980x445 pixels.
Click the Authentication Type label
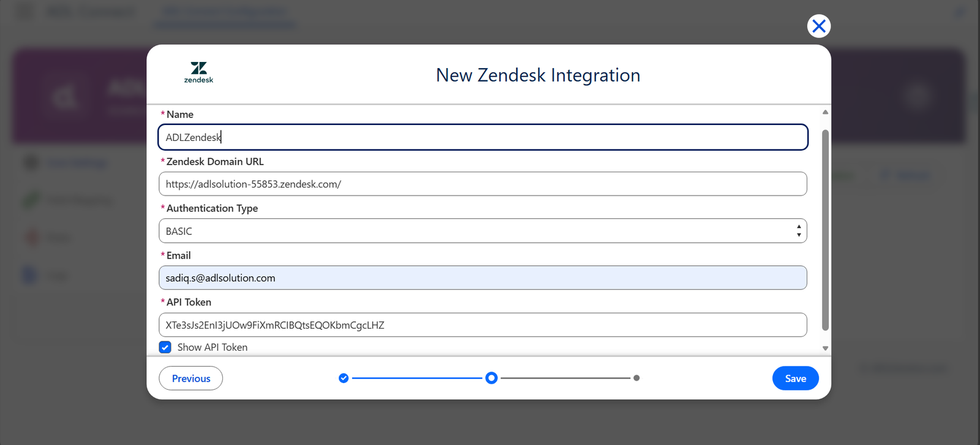[x=212, y=208]
